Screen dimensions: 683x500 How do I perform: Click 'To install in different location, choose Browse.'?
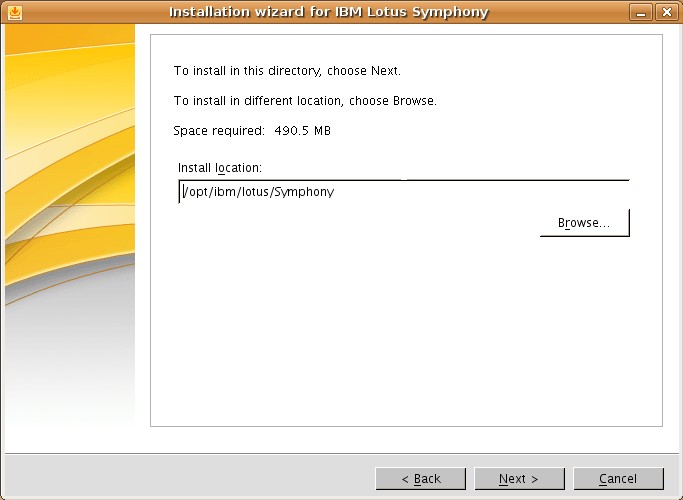point(305,101)
